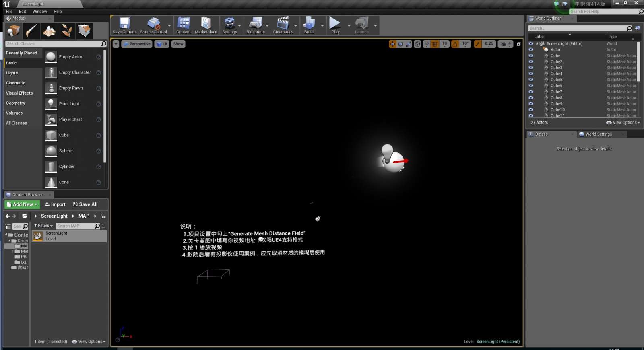This screenshot has height=350, width=644.
Task: Select the Place mode icon
Action: point(13,31)
